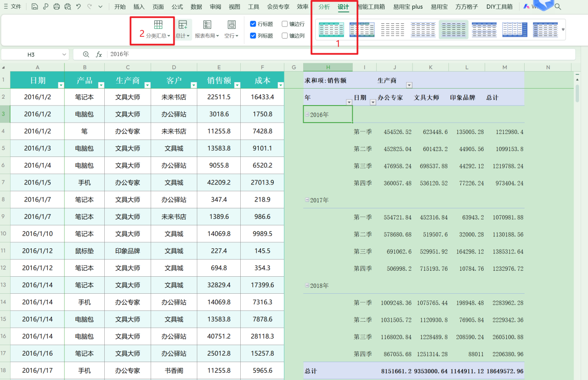Switch to the 方方格子 tab
This screenshot has height=380, width=588.
[467, 6]
